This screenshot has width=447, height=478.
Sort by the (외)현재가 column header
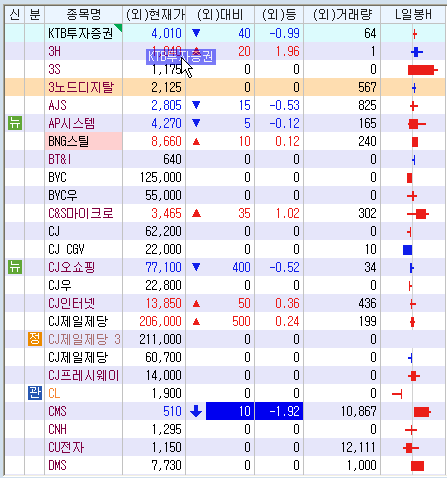(154, 15)
